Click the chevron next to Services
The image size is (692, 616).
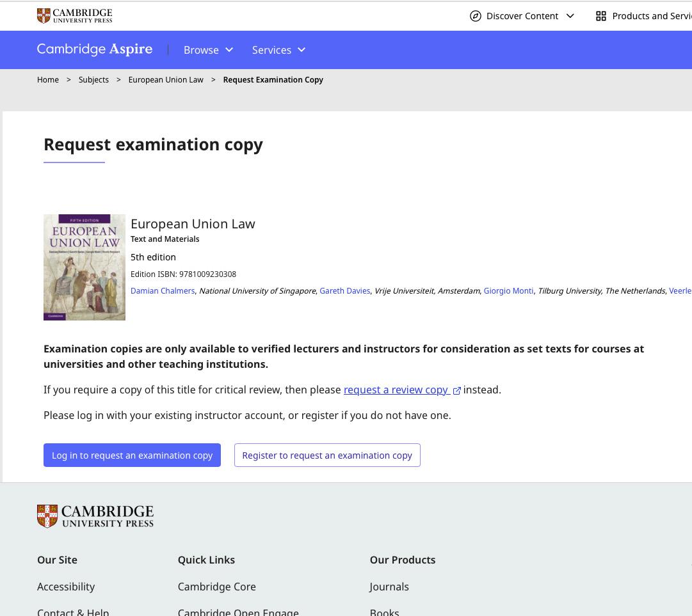pos(302,50)
